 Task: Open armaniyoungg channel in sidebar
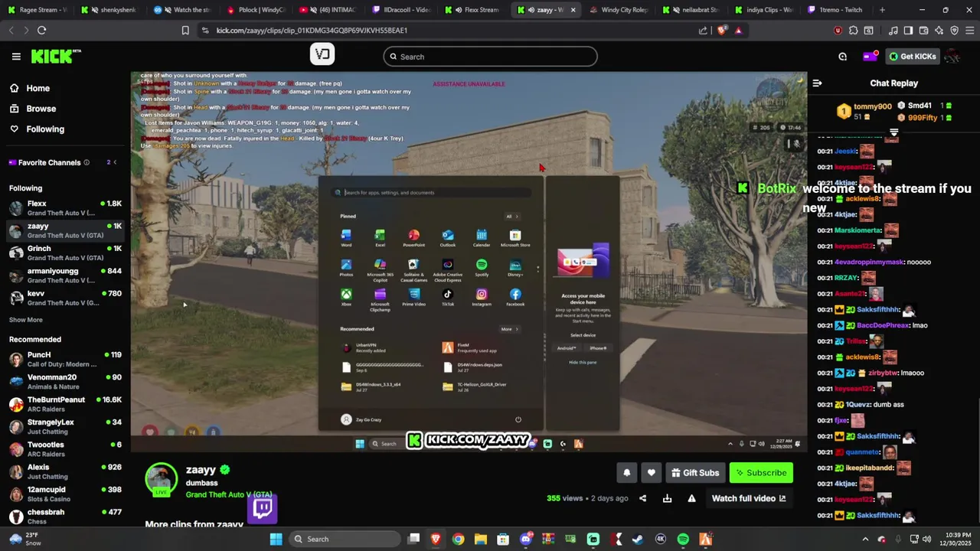pos(65,275)
